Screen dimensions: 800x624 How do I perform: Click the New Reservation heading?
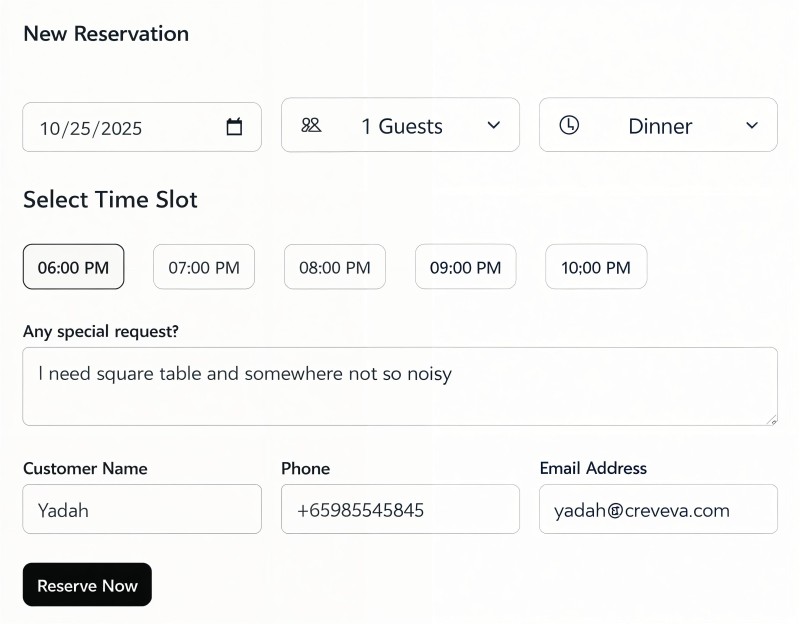(x=105, y=33)
